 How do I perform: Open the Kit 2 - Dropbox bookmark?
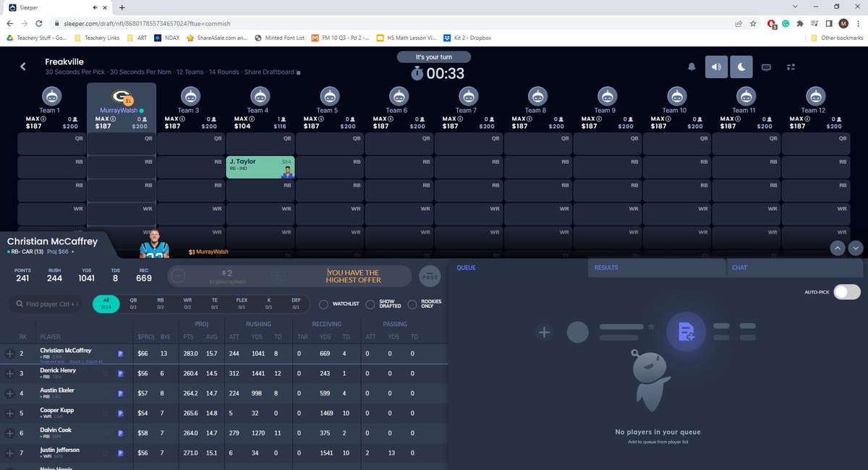(467, 38)
